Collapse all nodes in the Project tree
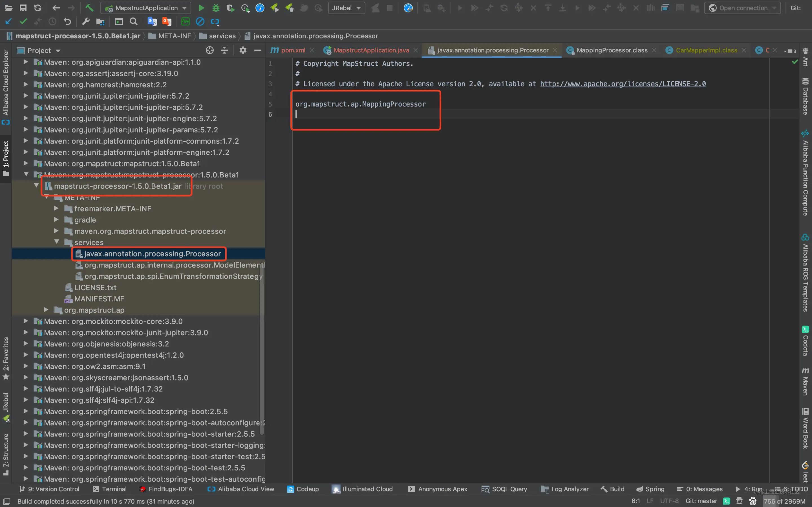 224,50
